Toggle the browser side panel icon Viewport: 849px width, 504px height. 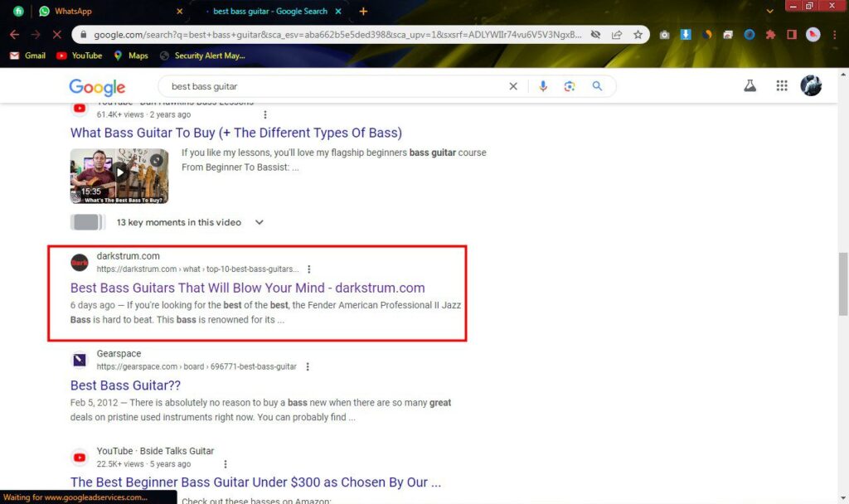point(792,35)
